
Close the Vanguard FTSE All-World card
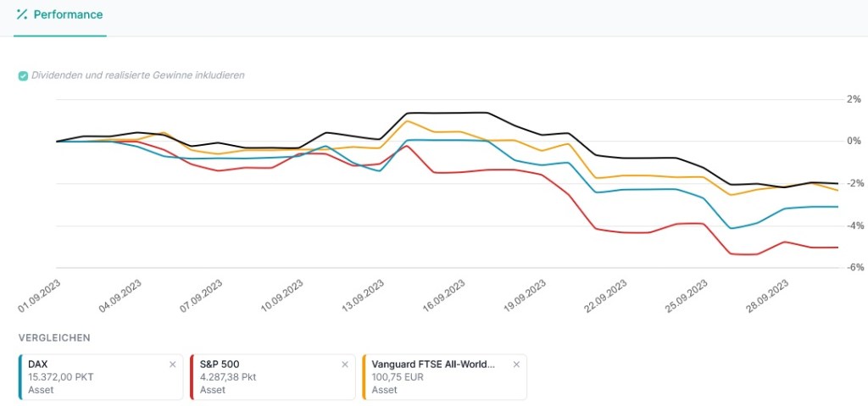(516, 364)
